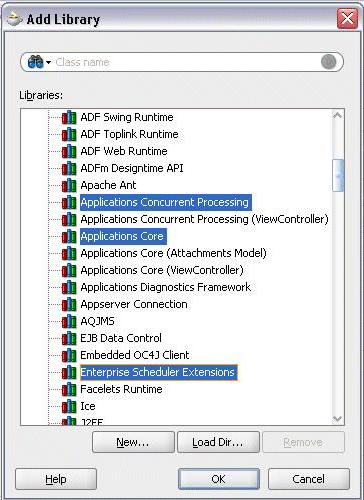Click the ADF Toplink Runtime library icon

[69, 134]
